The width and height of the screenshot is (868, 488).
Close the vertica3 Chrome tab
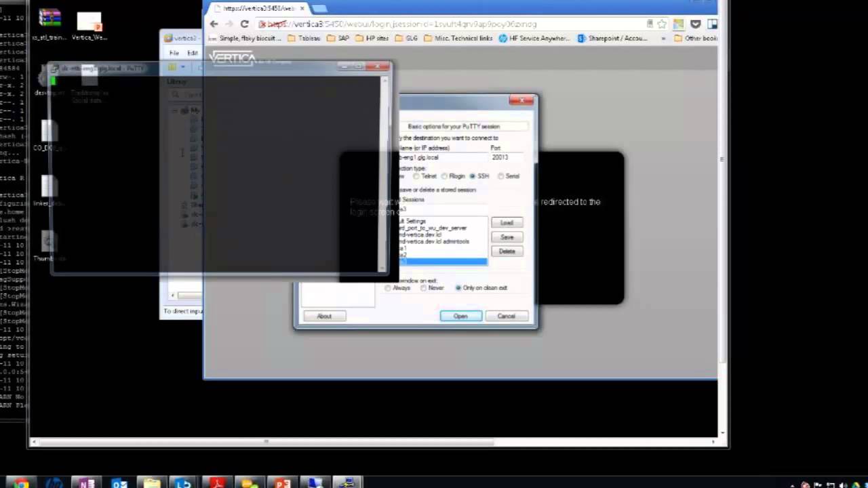[302, 8]
